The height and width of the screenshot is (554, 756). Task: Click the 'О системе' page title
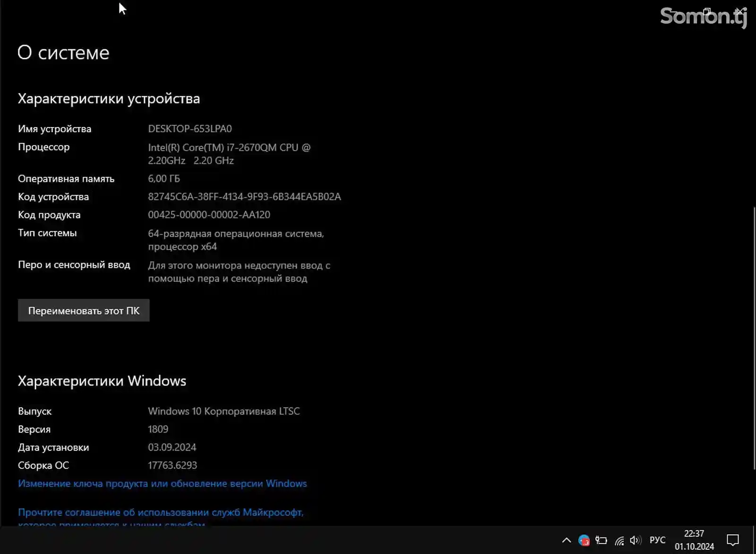pos(63,52)
